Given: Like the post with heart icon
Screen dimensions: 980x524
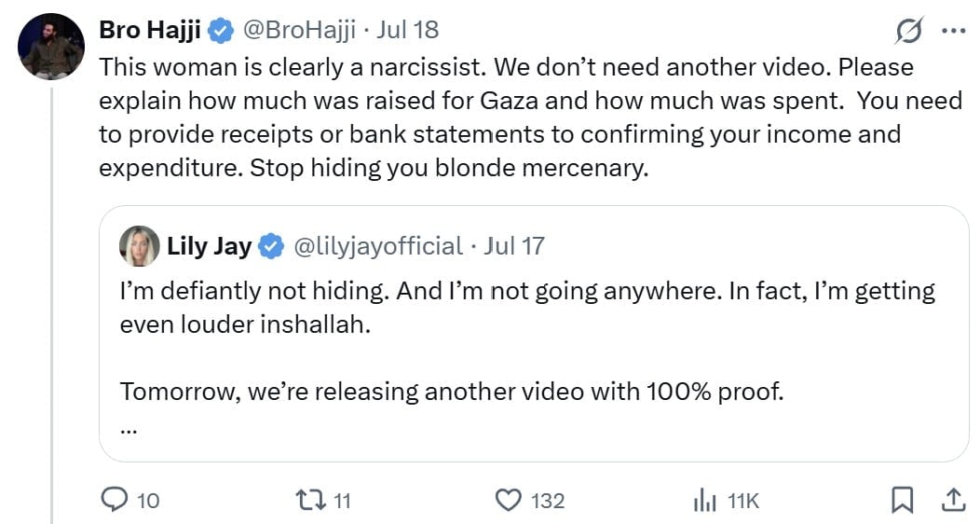Looking at the screenshot, I should (x=508, y=501).
